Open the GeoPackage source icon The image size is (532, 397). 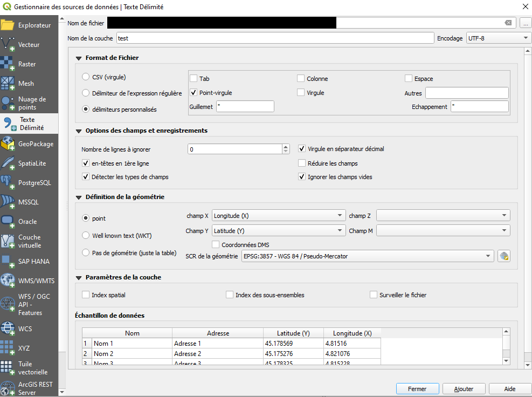8,144
